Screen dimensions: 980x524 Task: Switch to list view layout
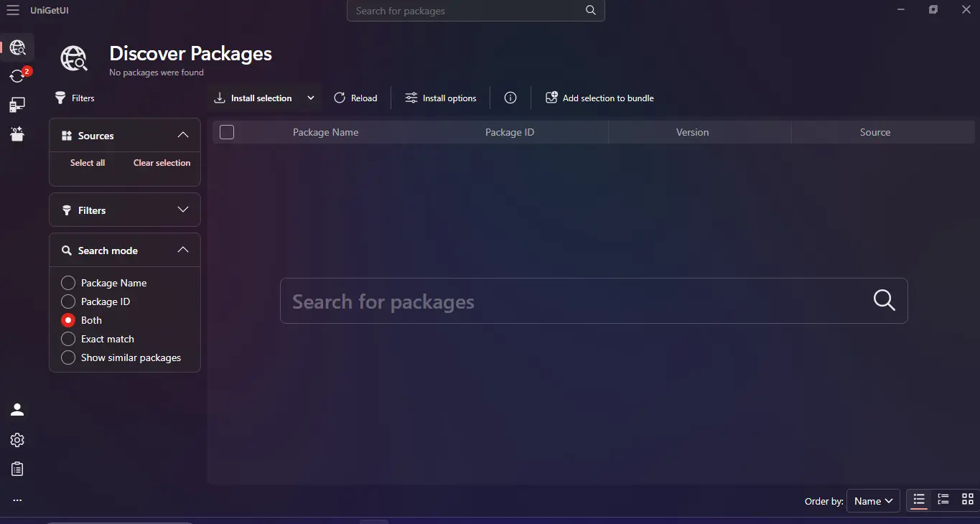click(919, 500)
